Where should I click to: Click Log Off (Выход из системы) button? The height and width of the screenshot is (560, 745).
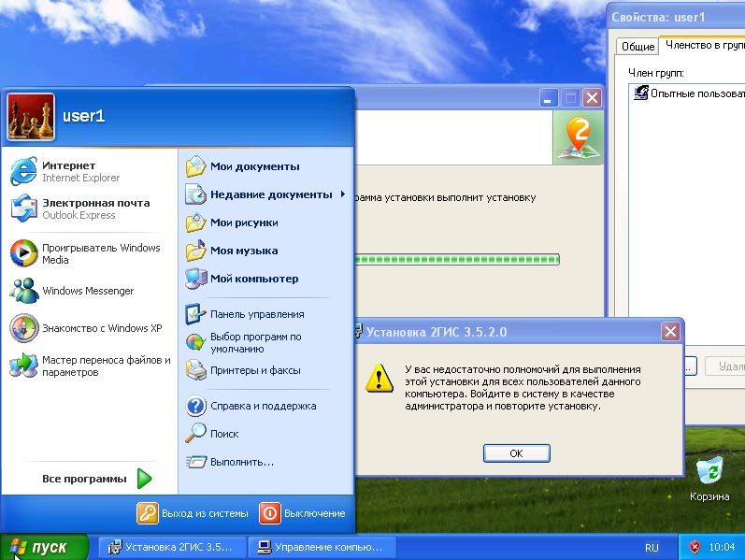(193, 513)
